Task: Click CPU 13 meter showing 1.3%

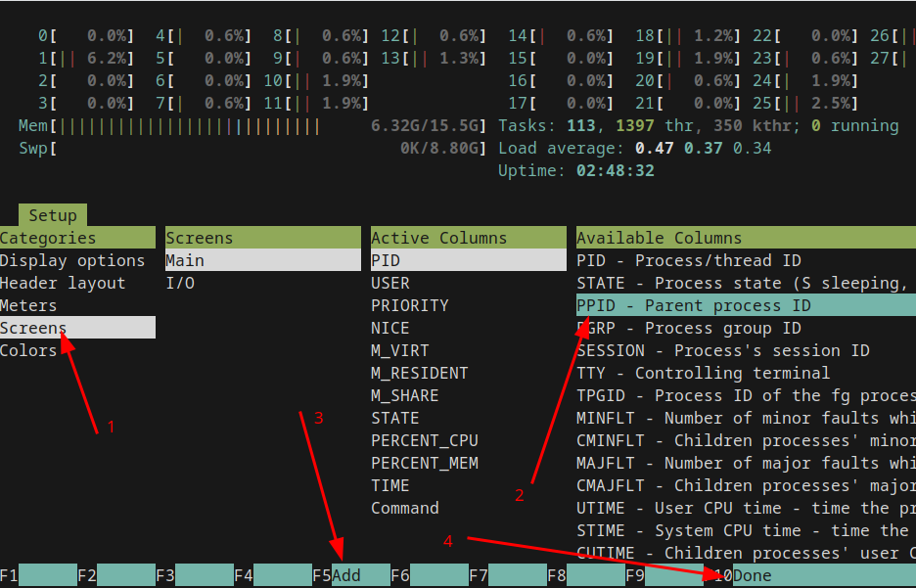Action: tap(434, 59)
